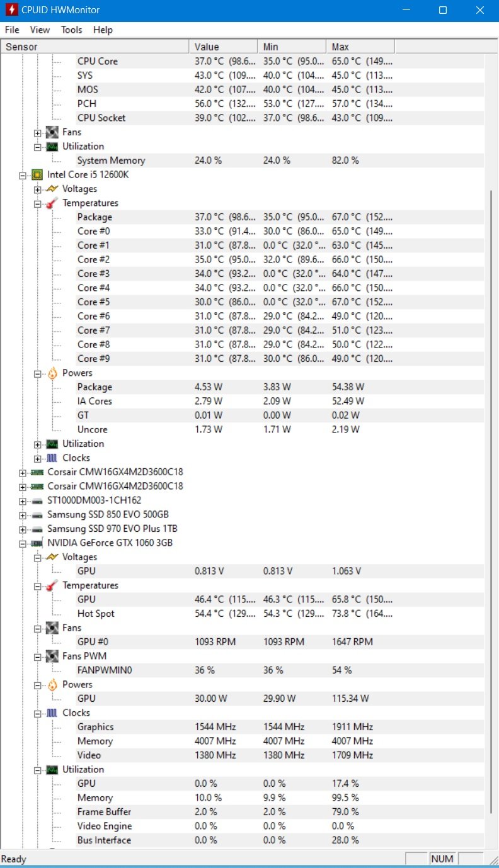The image size is (499, 868).
Task: Select the Bus Interface utilization row
Action: click(279, 840)
